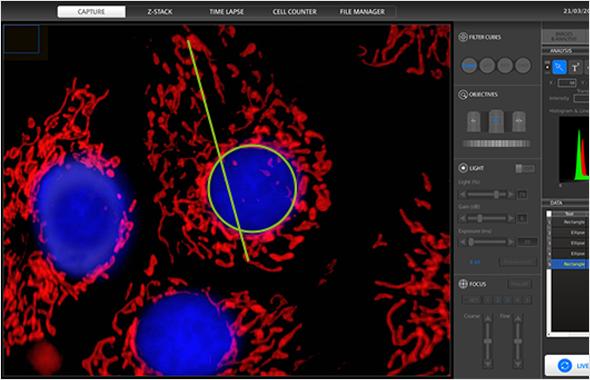Select focus preset 4
Screen dimensions: 590x380
coord(518,300)
